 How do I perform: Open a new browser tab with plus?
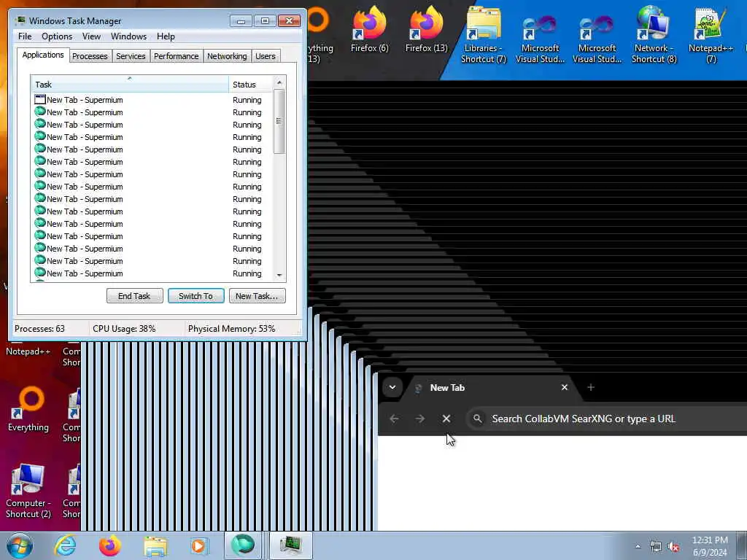click(591, 387)
